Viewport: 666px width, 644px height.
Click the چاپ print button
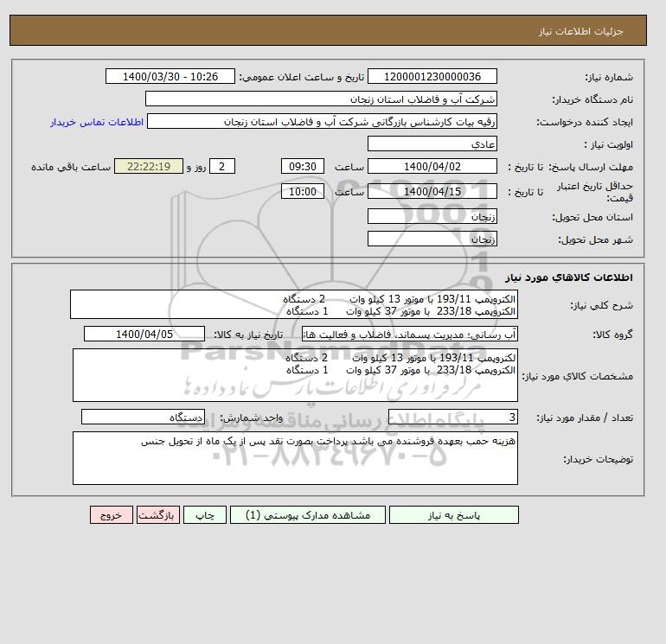pyautogui.click(x=205, y=515)
